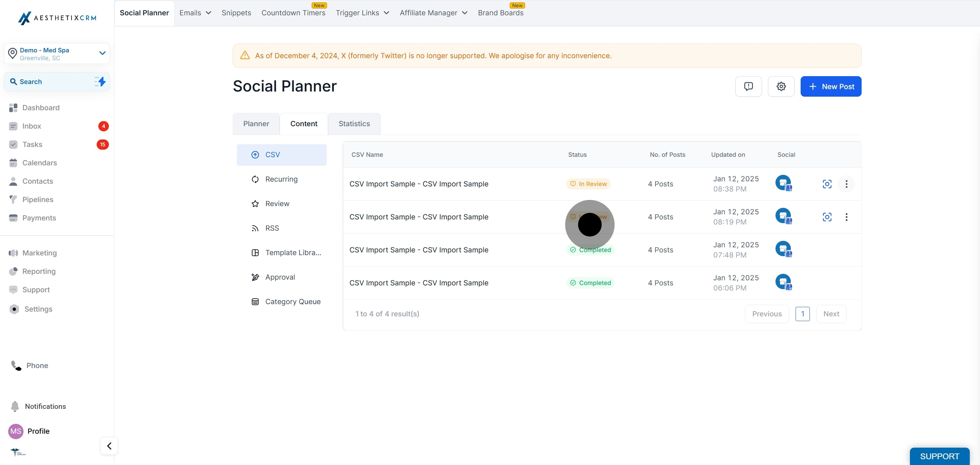Image resolution: width=980 pixels, height=465 pixels.
Task: Select Recurring in the content menu
Action: pos(281,179)
